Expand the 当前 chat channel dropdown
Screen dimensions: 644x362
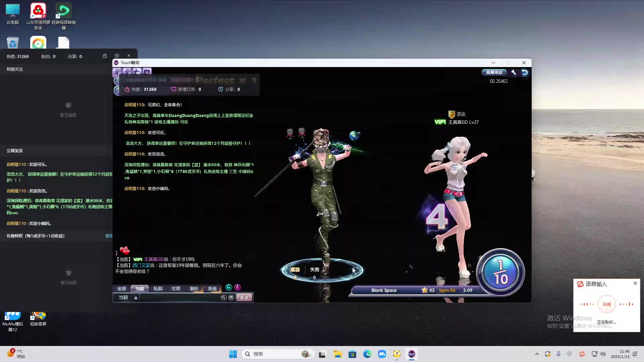[x=136, y=298]
